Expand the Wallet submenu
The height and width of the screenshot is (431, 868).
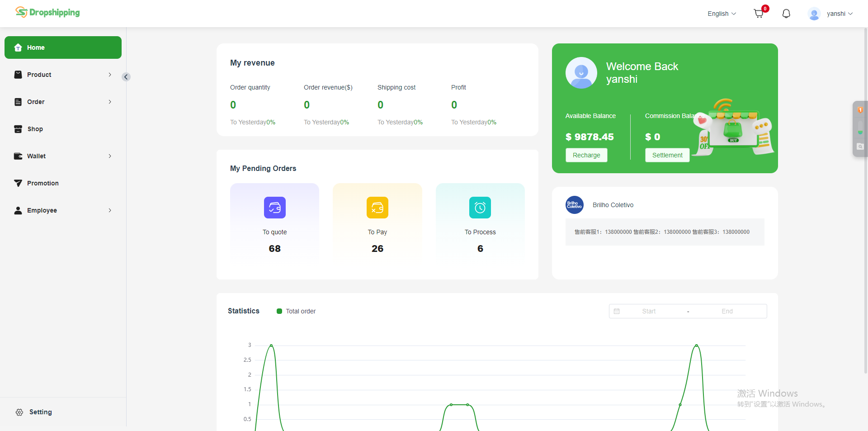pyautogui.click(x=63, y=156)
